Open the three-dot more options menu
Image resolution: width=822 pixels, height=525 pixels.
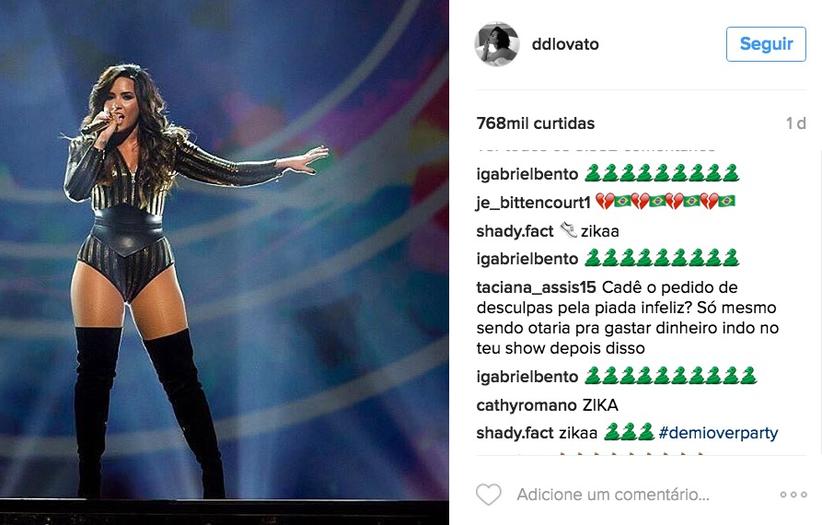(x=793, y=495)
